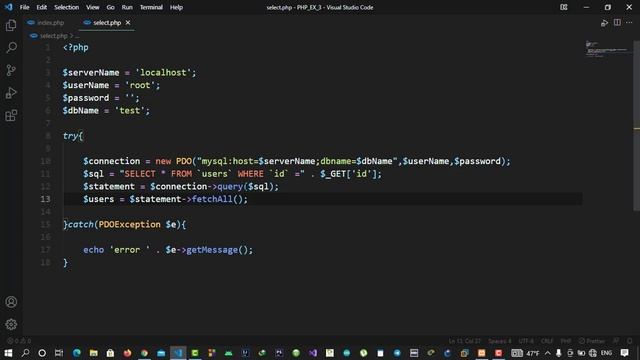Viewport: 640px width, 360px height.
Task: Click the Customize Layout icon in title bar
Action: click(564, 7)
